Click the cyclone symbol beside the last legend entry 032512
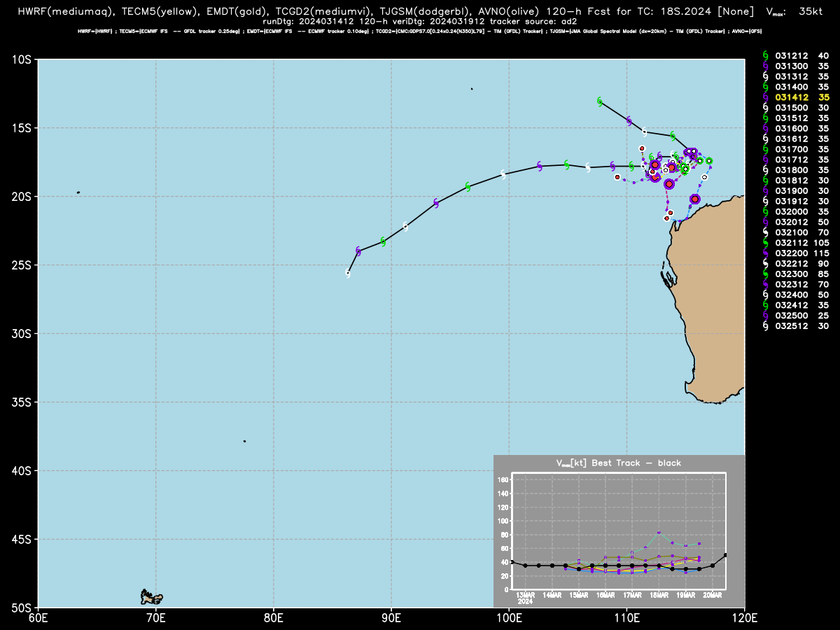Screen dimensions: 840x630 coord(765,326)
